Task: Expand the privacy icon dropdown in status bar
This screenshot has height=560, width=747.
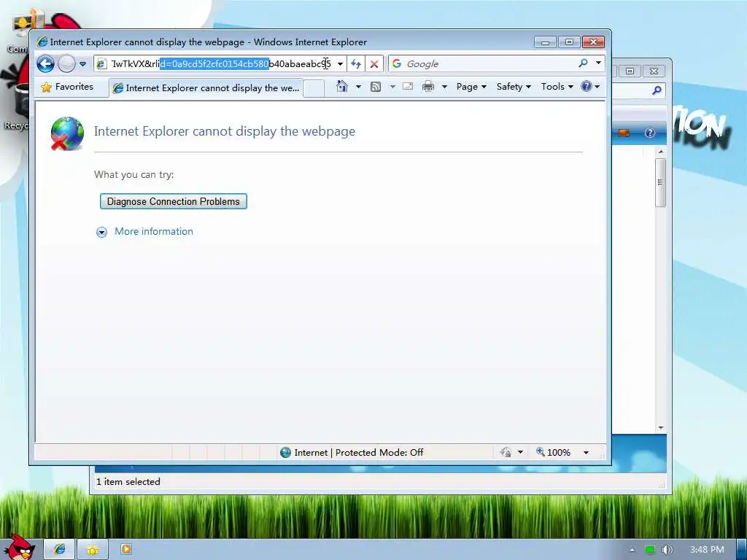Action: [520, 452]
